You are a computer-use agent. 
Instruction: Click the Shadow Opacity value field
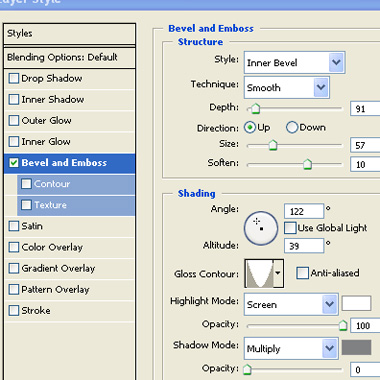coord(365,369)
